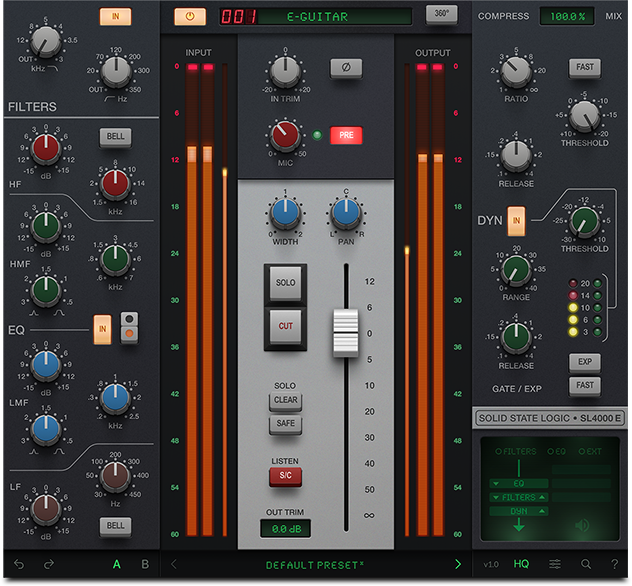The image size is (632, 586).
Task: Switch to the A comparison state
Action: point(117,565)
